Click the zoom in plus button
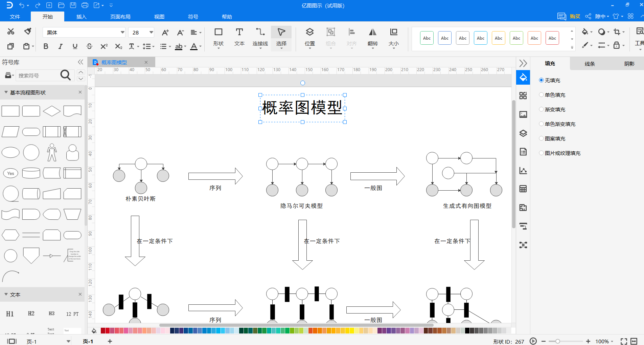Screen dimensions: 644x345 click(x=588, y=341)
